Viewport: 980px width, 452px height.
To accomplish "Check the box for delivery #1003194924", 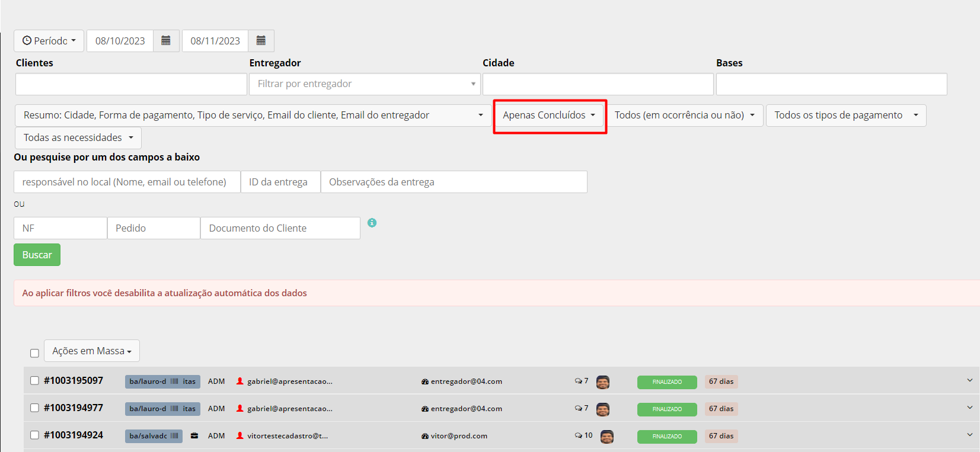I will [x=34, y=435].
